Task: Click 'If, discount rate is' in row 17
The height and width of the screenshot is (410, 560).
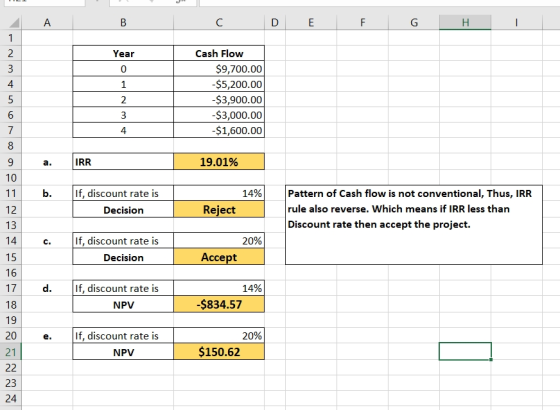Action: (123, 288)
